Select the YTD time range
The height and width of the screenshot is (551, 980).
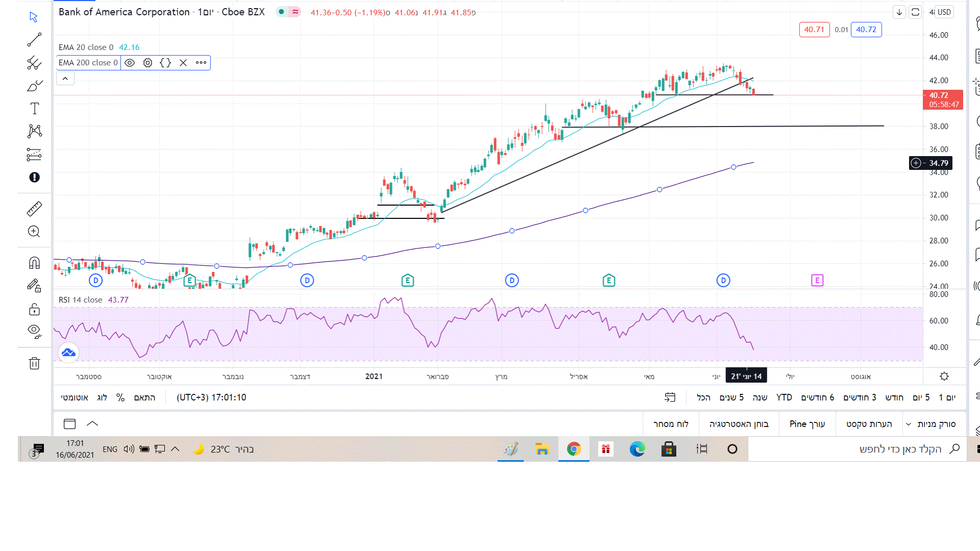(x=784, y=397)
